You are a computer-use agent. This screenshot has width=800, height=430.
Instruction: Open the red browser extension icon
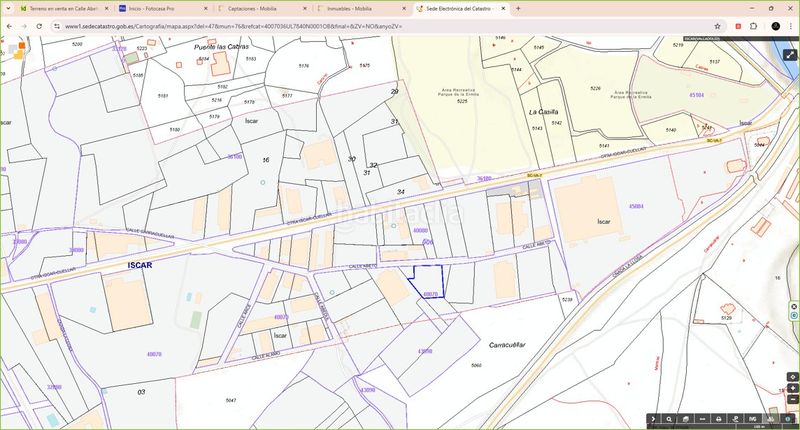738,26
